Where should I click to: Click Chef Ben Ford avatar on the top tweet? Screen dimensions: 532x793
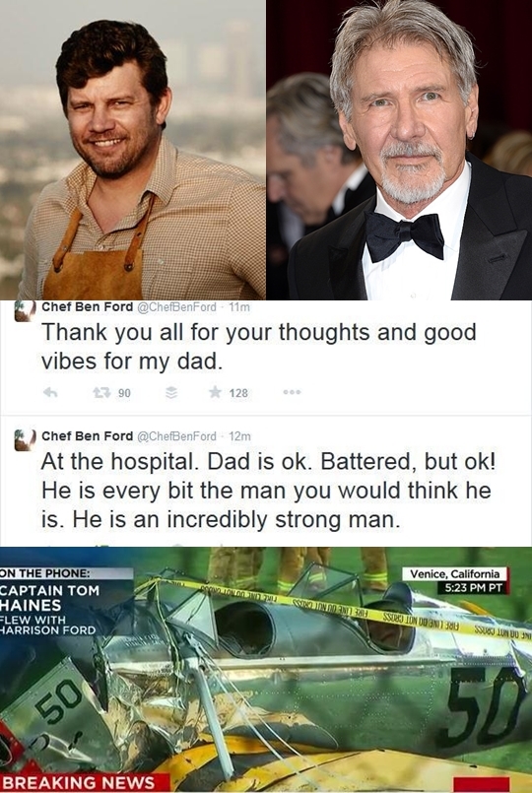coord(25,310)
